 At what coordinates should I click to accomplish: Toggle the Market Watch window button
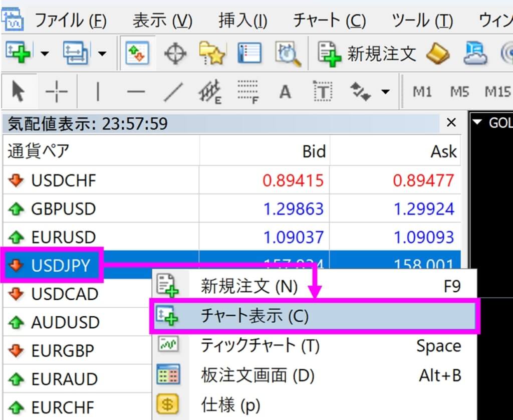point(138,53)
